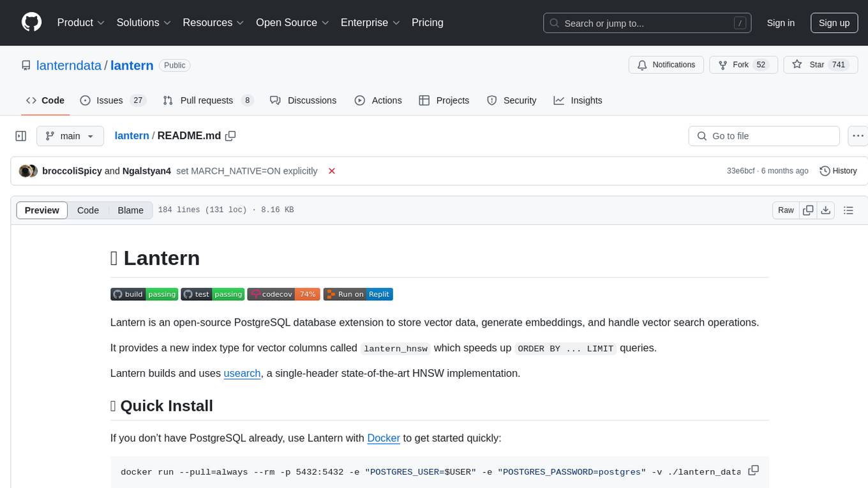The image size is (868, 488).
Task: Open Ngalstyan4 author profile
Action: click(147, 171)
